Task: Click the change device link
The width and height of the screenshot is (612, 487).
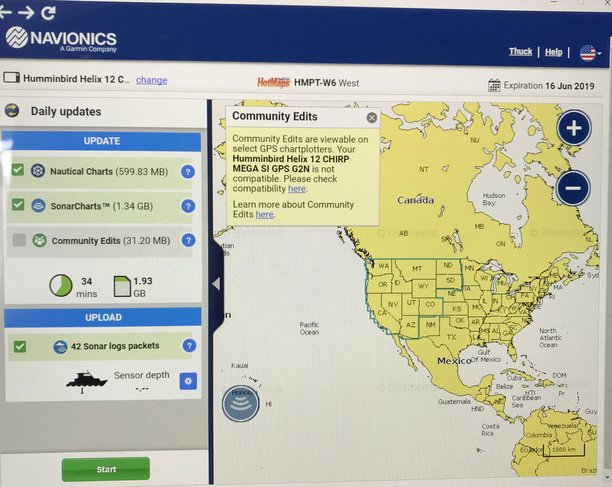Action: coord(151,80)
